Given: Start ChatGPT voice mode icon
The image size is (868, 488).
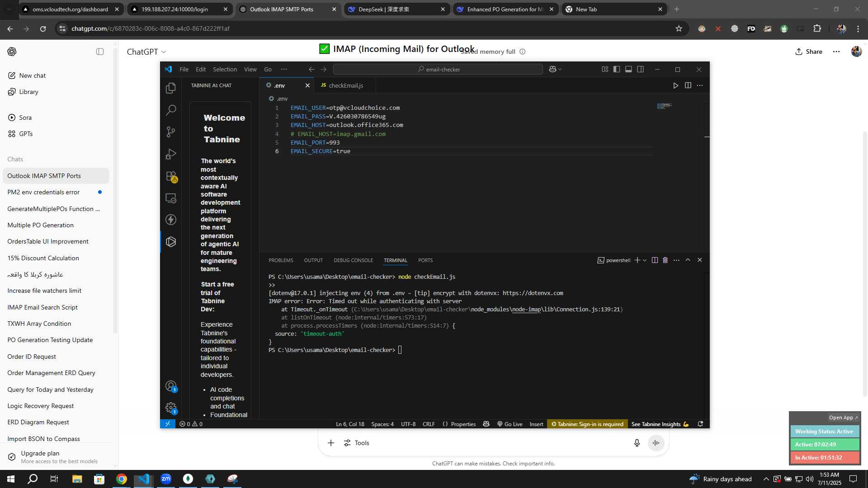Looking at the screenshot, I should 656,443.
